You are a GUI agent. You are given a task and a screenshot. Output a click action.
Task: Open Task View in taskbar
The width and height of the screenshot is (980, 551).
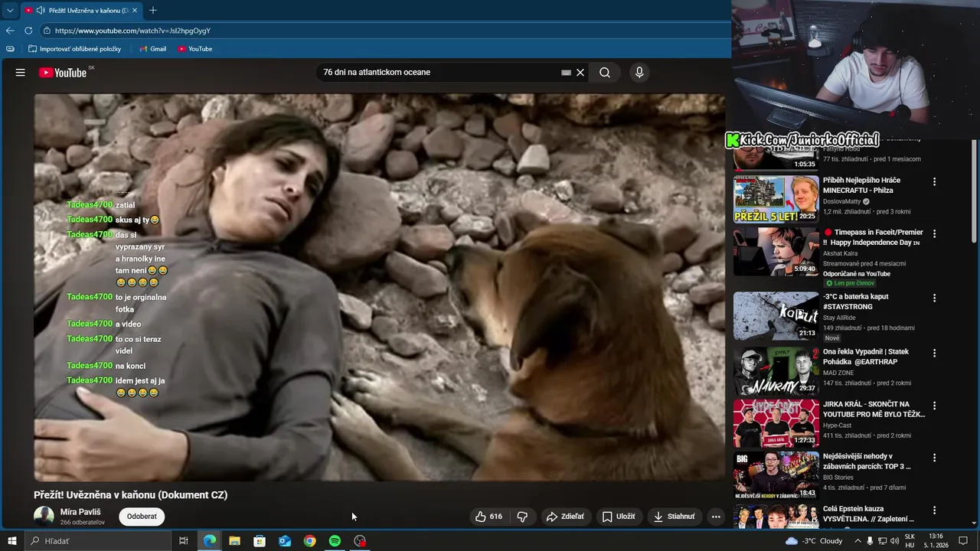(184, 541)
